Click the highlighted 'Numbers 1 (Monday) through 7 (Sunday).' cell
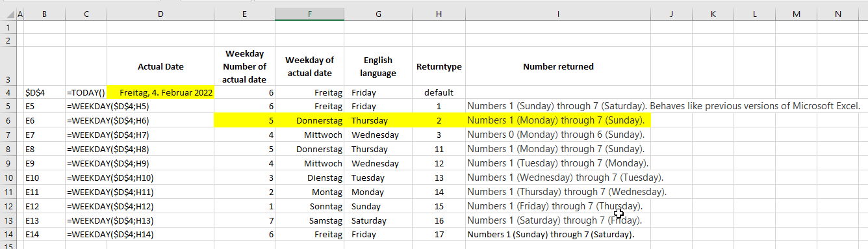Screen dimensions: 868x249 click(x=558, y=121)
